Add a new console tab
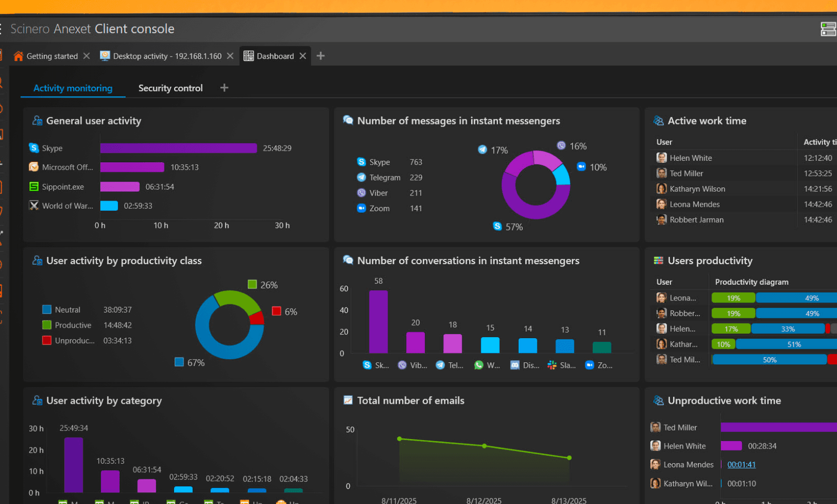 pos(321,56)
